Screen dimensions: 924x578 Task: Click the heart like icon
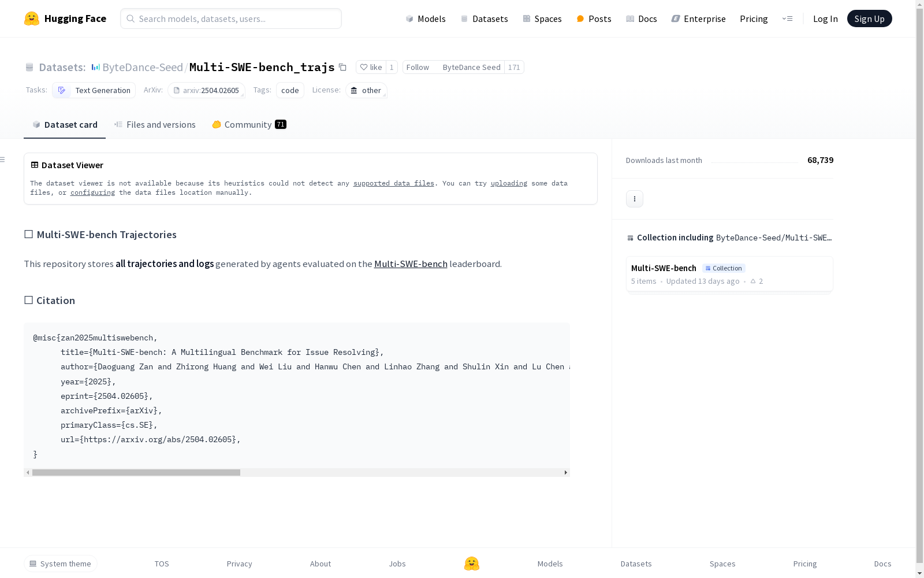[364, 67]
